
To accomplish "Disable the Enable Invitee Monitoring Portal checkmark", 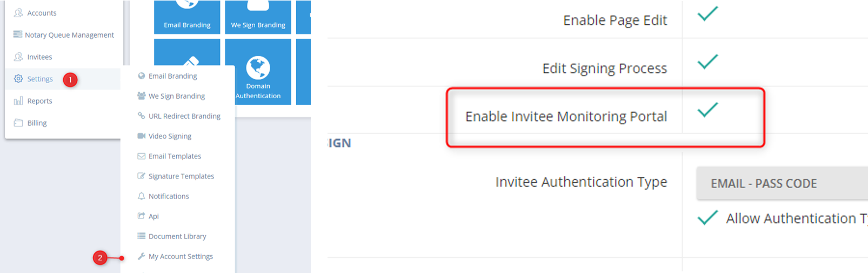I will (707, 110).
